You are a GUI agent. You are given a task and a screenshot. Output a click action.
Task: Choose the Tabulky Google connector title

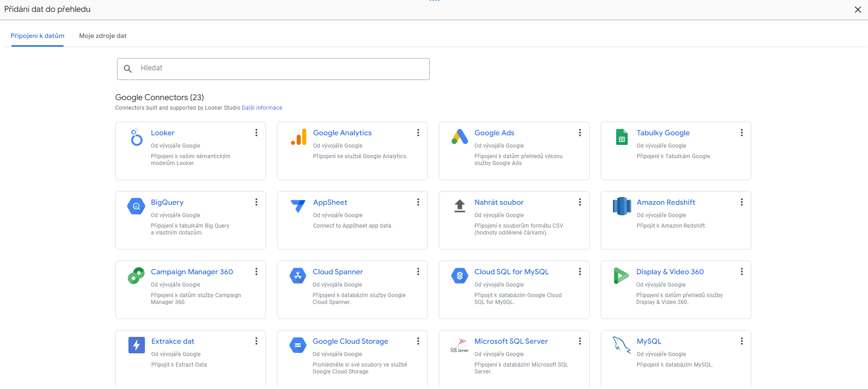coord(663,133)
